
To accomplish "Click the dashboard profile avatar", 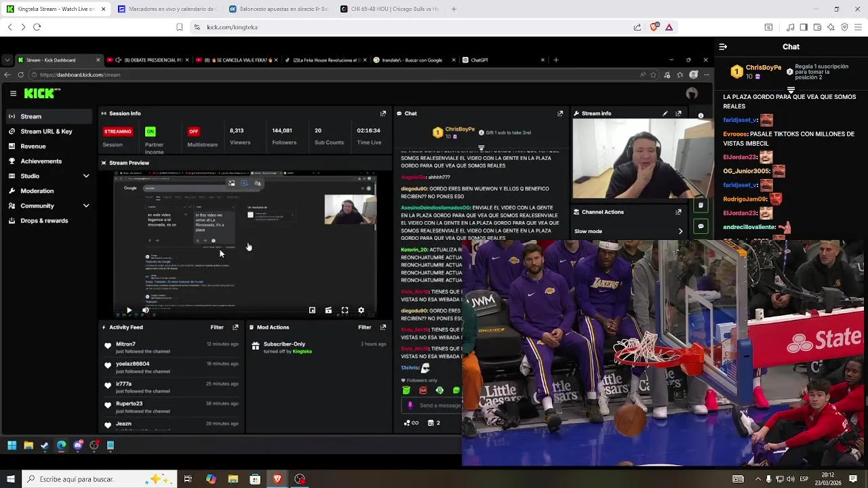I will tap(692, 94).
